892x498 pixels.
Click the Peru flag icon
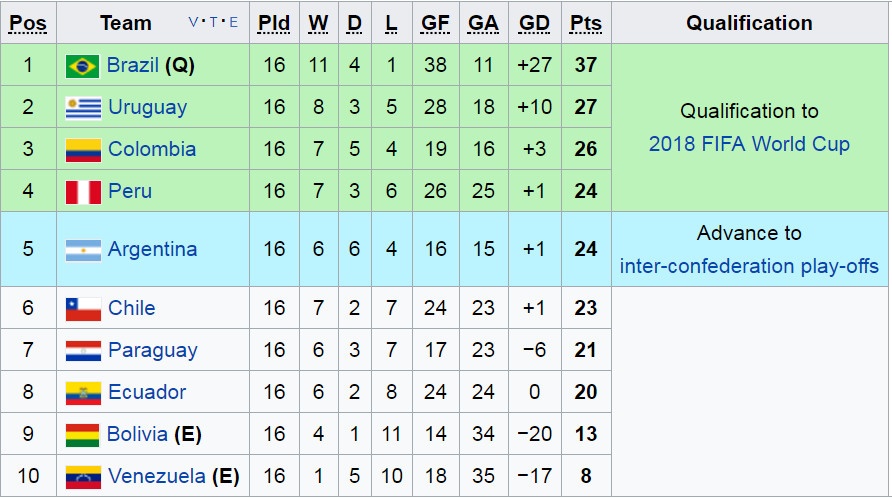(x=83, y=191)
